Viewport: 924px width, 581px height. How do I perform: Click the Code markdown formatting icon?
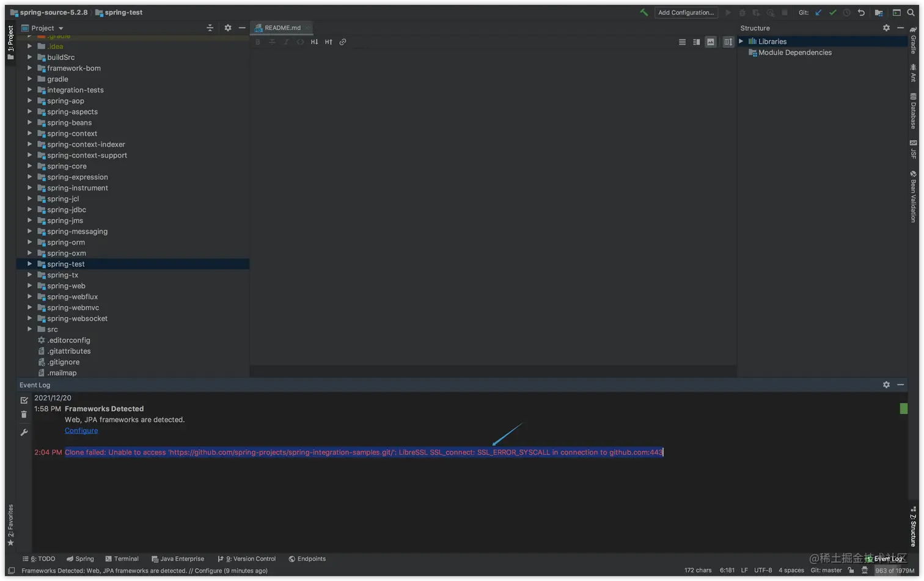pyautogui.click(x=300, y=42)
